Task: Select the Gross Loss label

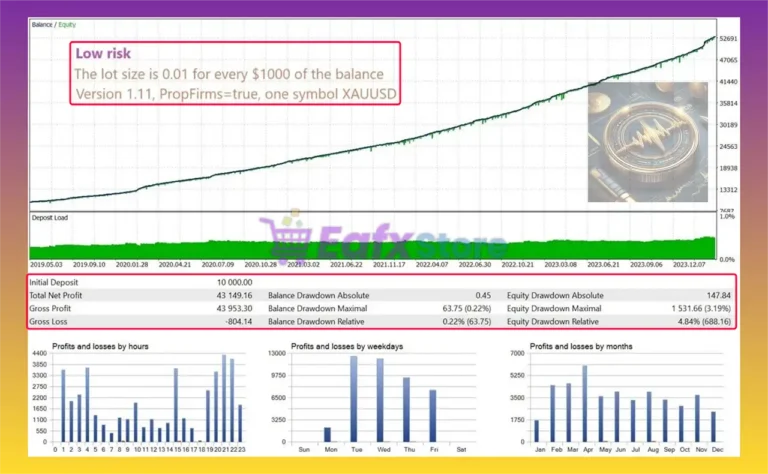Action: (48, 322)
